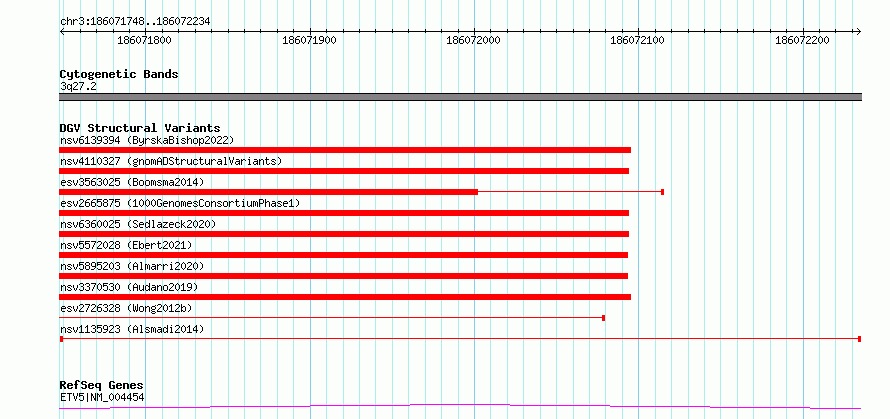Image resolution: width=890 pixels, height=419 pixels.
Task: Click ruler position 186071800
Action: (144, 40)
